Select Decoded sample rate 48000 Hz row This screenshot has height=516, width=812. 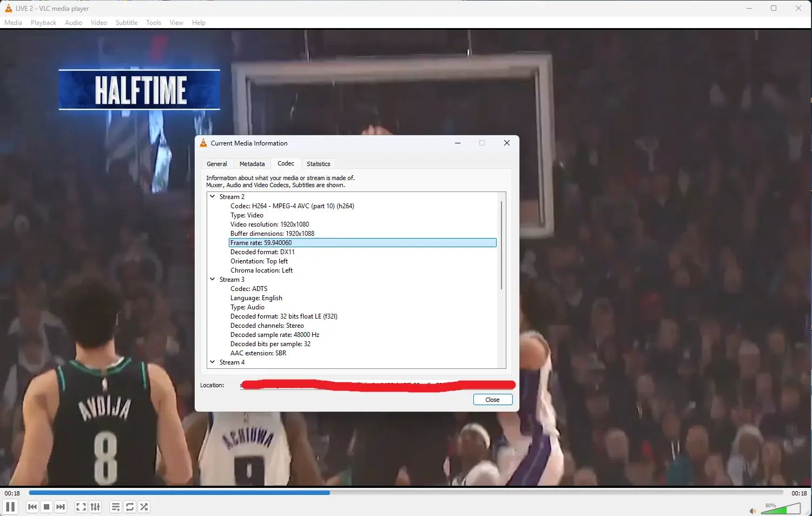click(x=362, y=335)
